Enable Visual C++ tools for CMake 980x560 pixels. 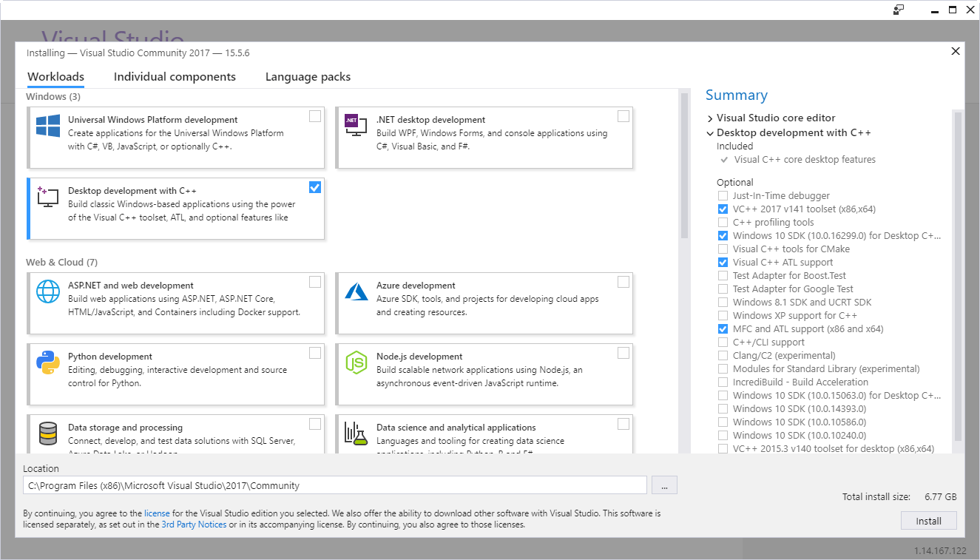(x=723, y=249)
